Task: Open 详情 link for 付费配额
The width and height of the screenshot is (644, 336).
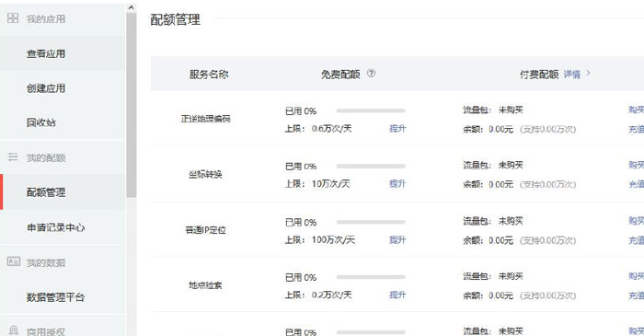Action: click(571, 74)
